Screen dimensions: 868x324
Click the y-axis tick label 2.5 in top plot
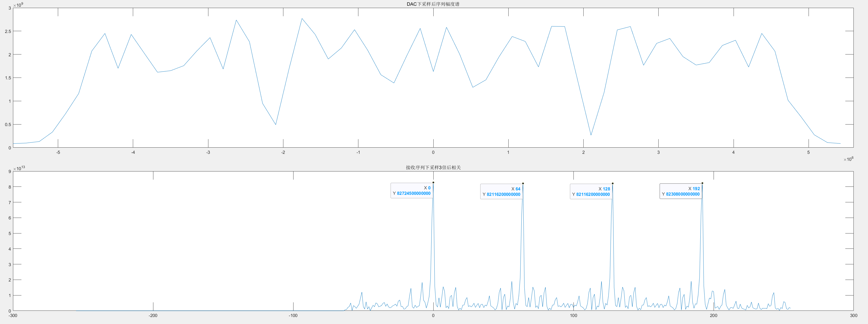click(x=8, y=31)
